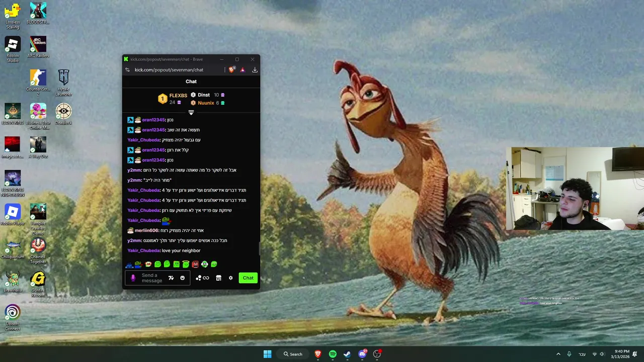The height and width of the screenshot is (362, 644).
Task: Collapse the gift leaderboard arrow
Action: pyautogui.click(x=191, y=113)
